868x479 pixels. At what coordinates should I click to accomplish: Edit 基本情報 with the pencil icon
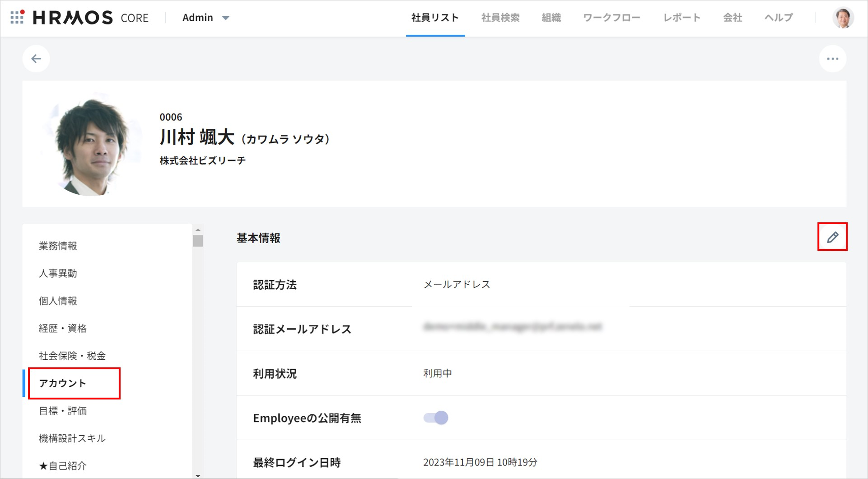[x=832, y=237]
